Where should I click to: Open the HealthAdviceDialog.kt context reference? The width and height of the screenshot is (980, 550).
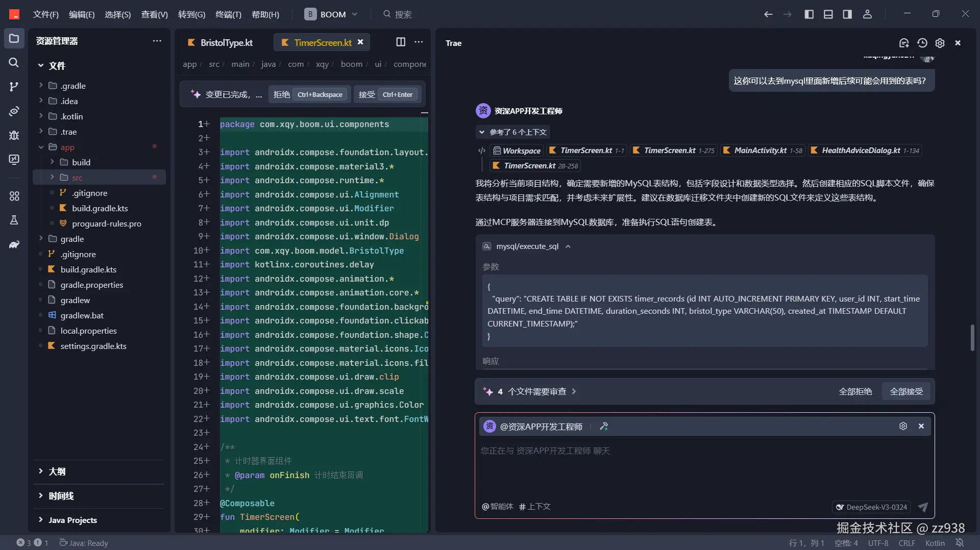pos(865,151)
